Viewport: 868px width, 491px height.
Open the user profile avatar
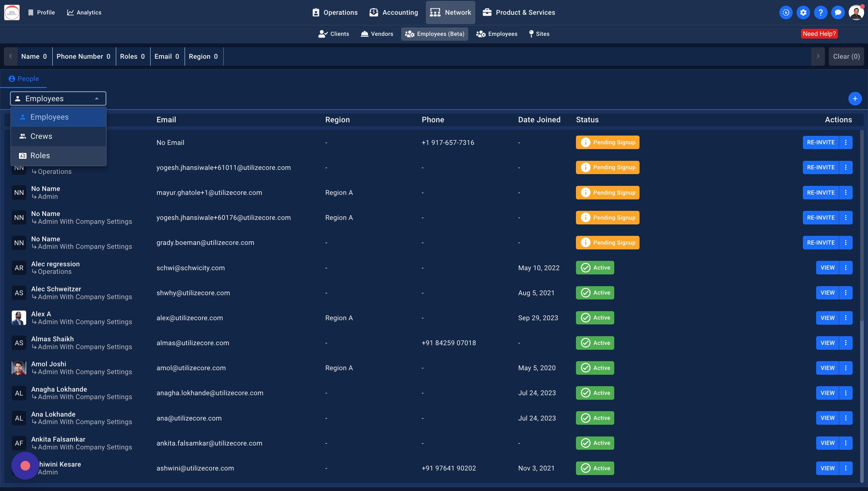click(x=856, y=12)
